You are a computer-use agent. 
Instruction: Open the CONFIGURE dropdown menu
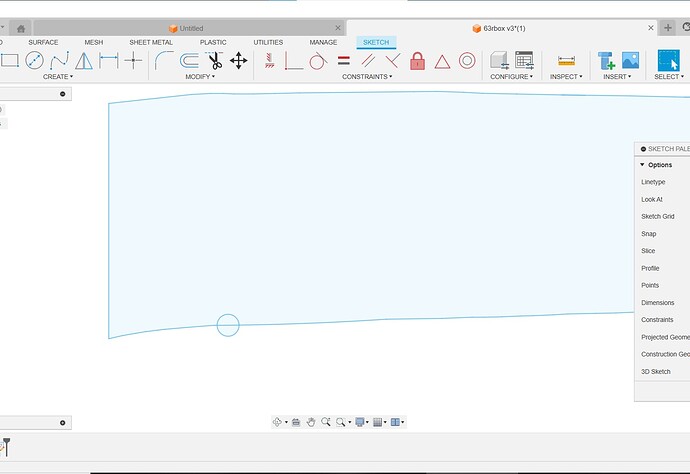(511, 77)
